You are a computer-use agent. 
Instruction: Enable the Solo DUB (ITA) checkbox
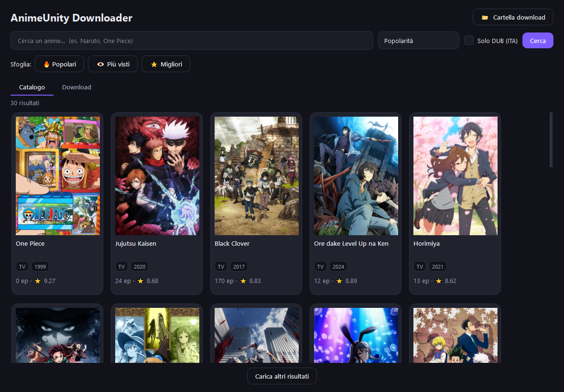[469, 40]
